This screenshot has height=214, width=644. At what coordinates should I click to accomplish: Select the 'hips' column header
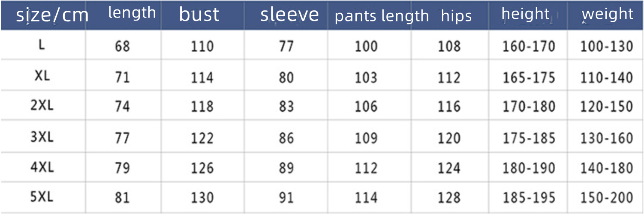coord(456,16)
